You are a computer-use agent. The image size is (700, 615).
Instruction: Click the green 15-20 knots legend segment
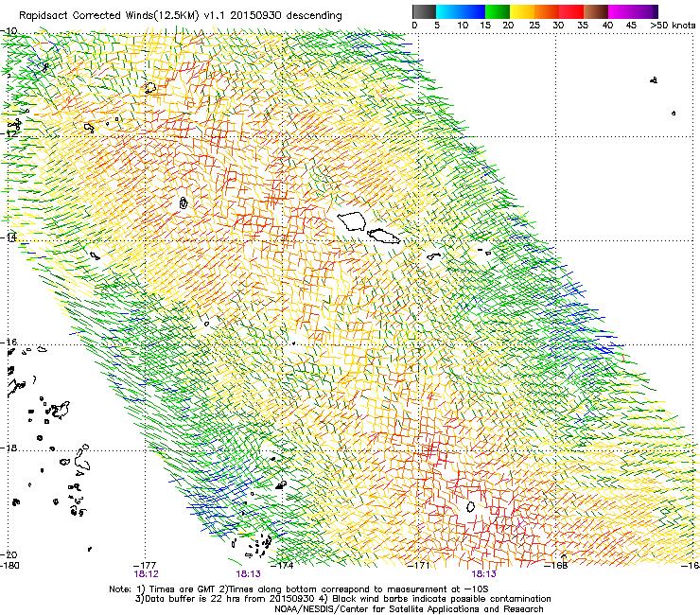(x=498, y=11)
